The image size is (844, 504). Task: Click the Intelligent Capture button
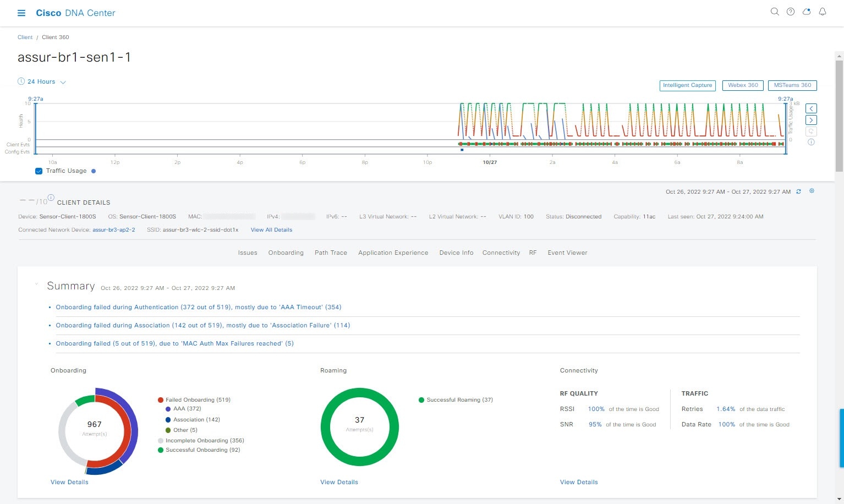(687, 85)
